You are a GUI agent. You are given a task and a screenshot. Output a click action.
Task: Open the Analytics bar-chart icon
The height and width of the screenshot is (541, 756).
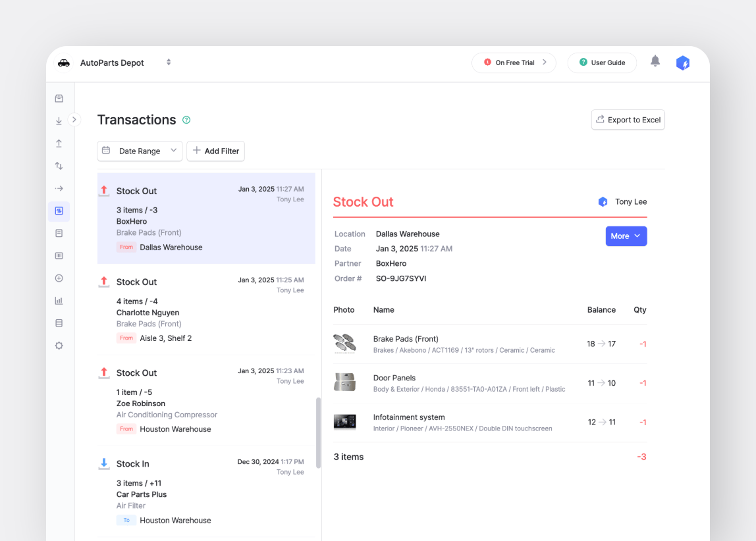pyautogui.click(x=59, y=300)
